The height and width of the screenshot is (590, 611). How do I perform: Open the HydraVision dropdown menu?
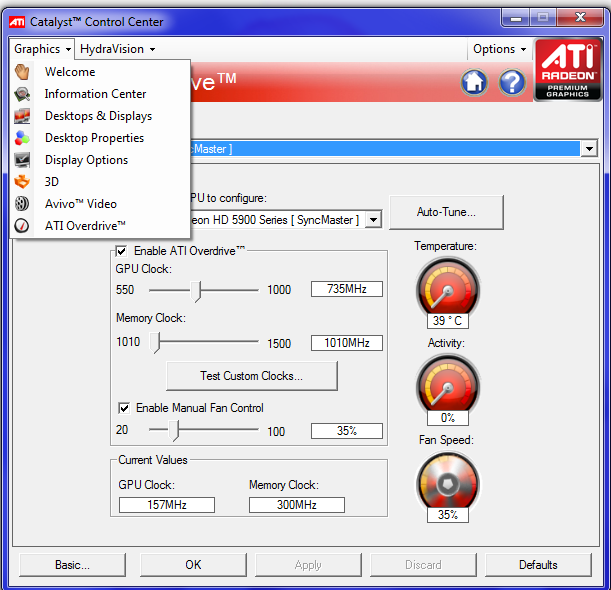tap(117, 49)
